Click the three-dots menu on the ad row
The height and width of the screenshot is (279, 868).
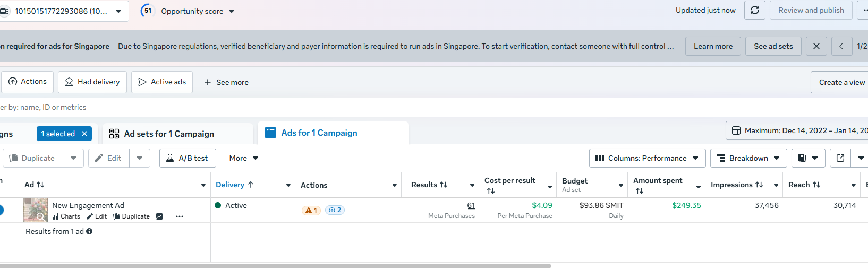click(x=180, y=216)
